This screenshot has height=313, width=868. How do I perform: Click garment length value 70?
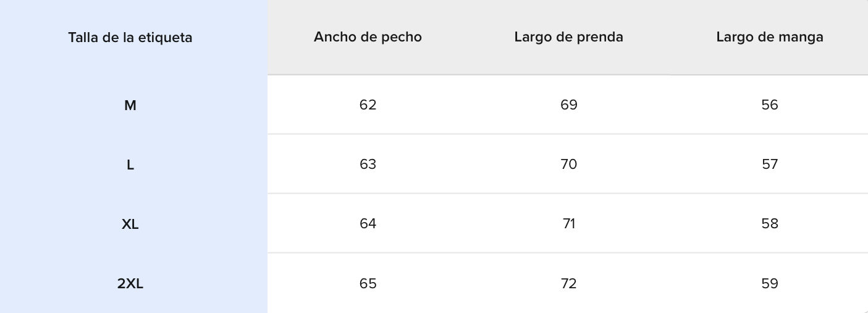pyautogui.click(x=568, y=165)
